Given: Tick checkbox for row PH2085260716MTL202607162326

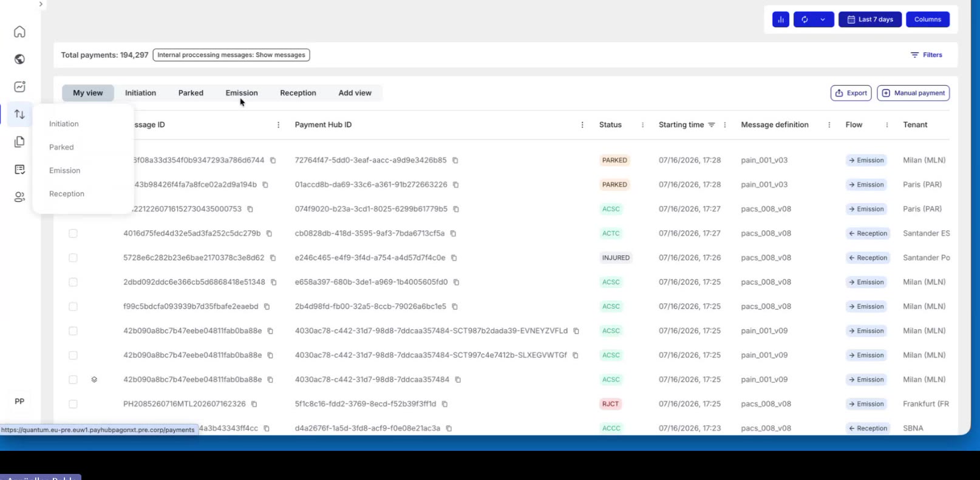Looking at the screenshot, I should pyautogui.click(x=73, y=404).
